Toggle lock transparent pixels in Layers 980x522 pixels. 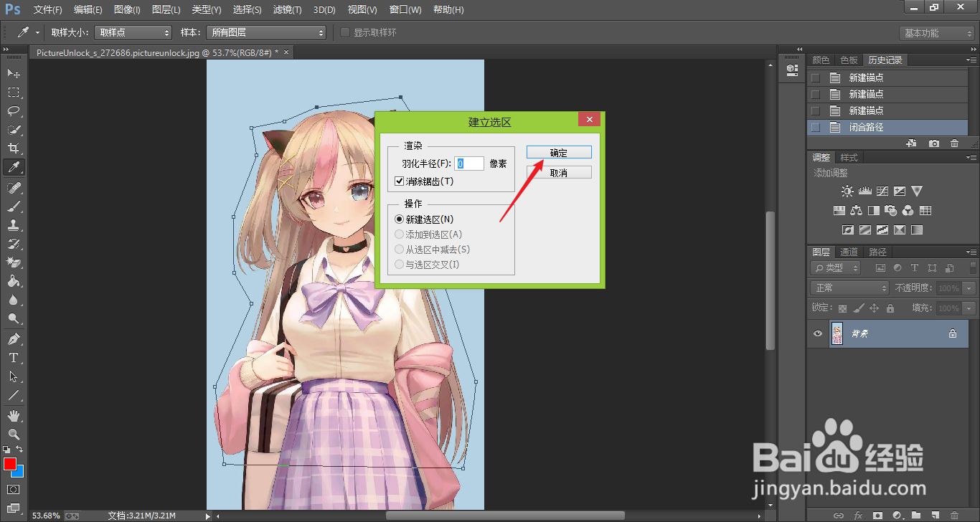(842, 308)
